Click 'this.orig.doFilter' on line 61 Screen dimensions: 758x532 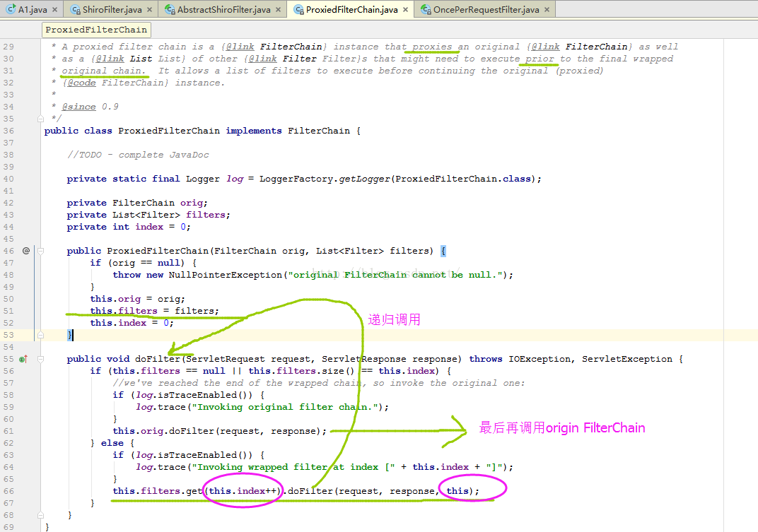tap(163, 431)
